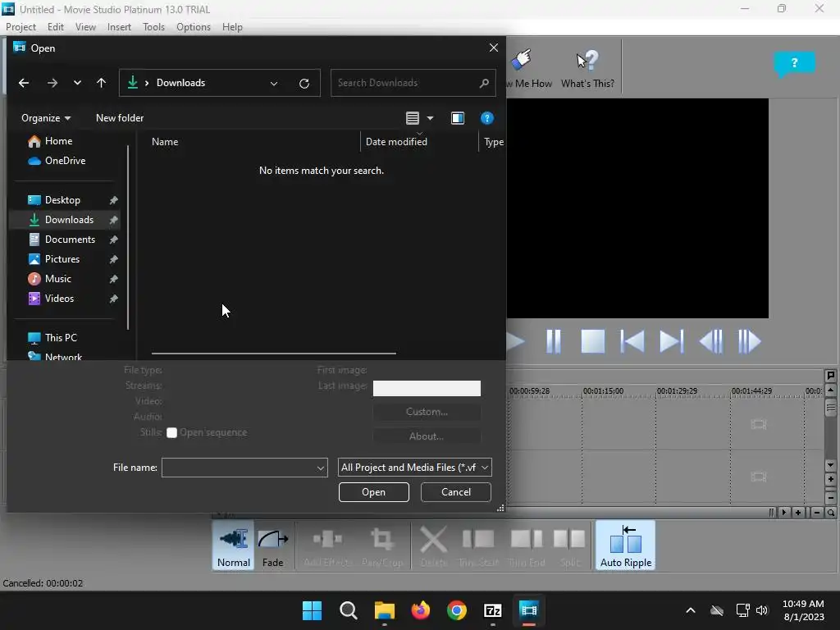Cancel the Open dialog
Screen dimensions: 840x630
pyautogui.click(x=456, y=492)
